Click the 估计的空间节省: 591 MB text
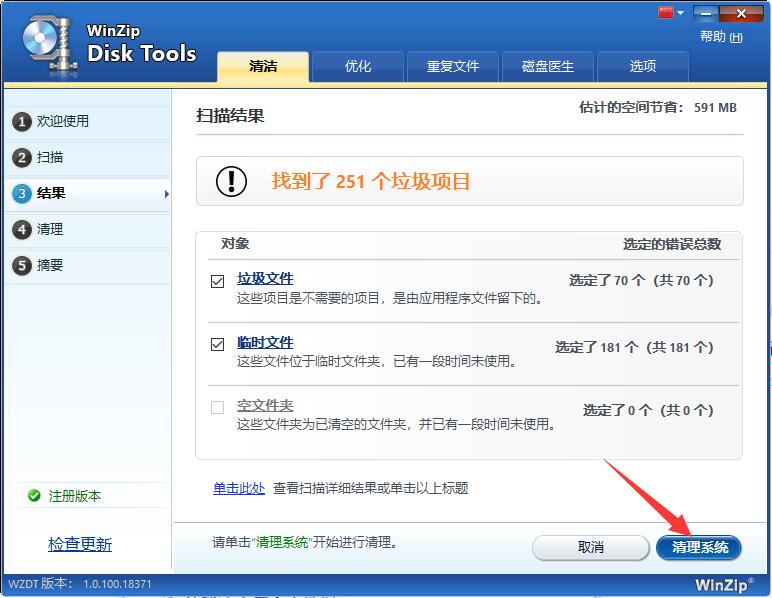 click(x=658, y=107)
